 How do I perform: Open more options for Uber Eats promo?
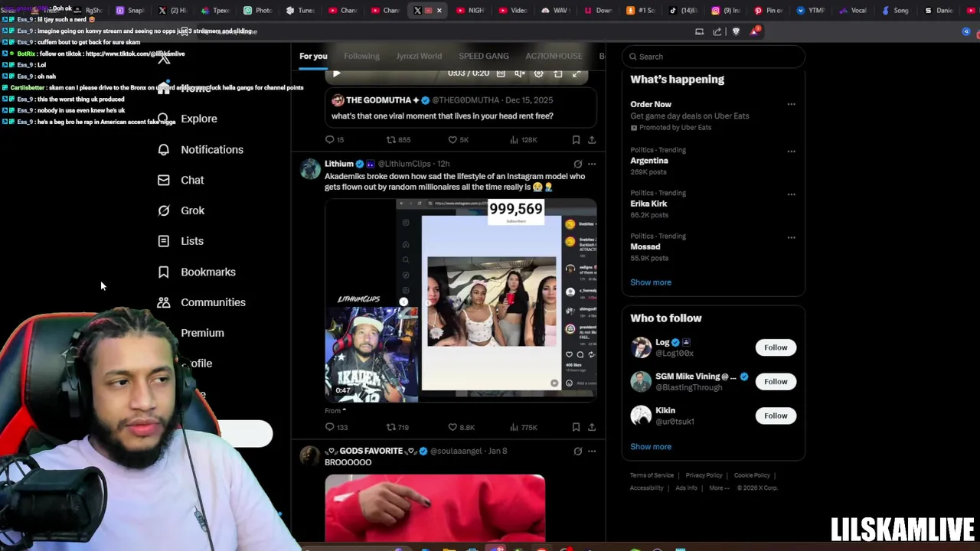[791, 104]
